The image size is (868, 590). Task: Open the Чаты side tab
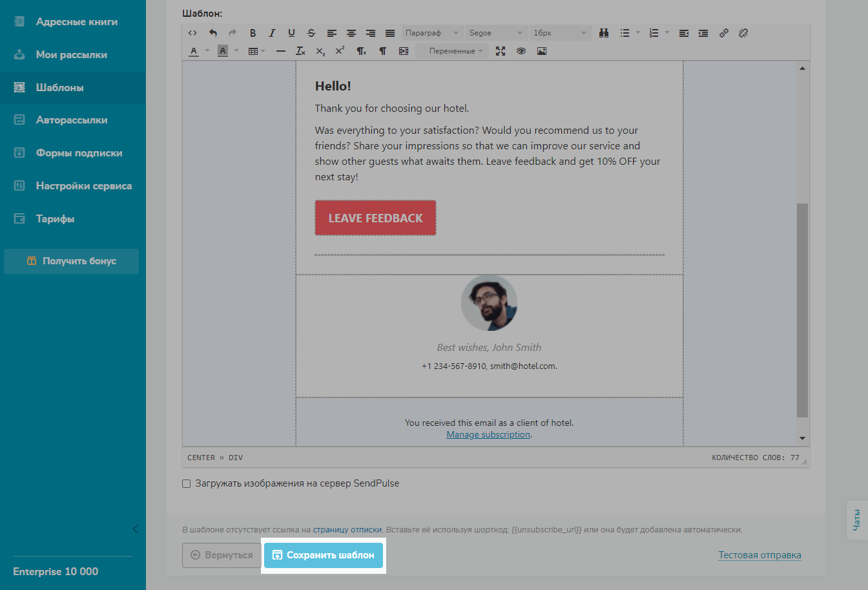857,520
